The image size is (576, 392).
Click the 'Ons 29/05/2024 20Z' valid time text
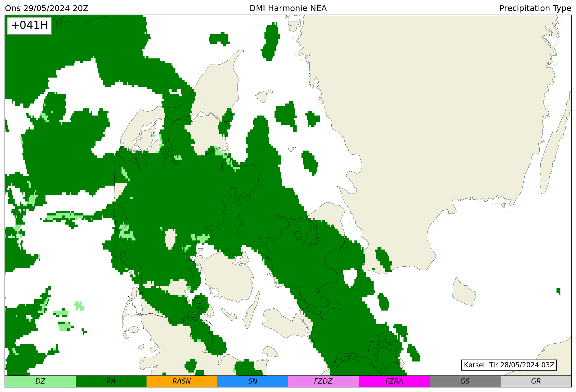coord(47,8)
